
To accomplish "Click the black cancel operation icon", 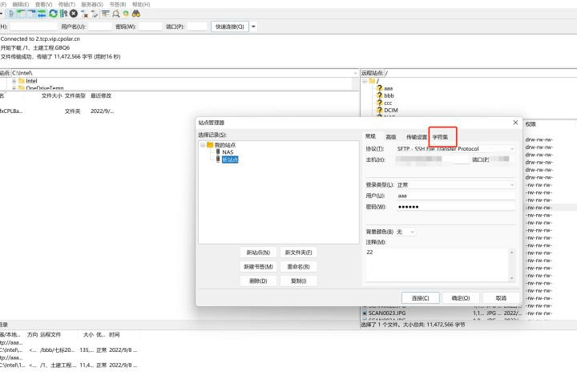I will tap(74, 14).
